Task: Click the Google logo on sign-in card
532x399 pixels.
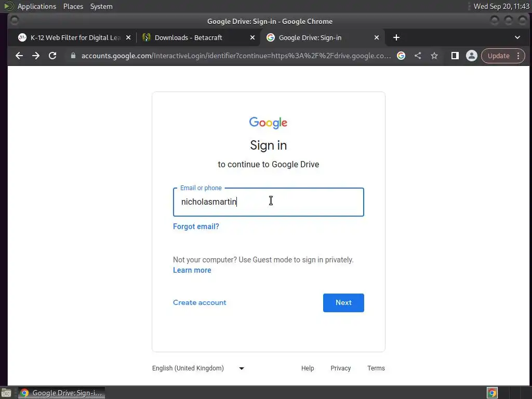Action: click(x=269, y=123)
